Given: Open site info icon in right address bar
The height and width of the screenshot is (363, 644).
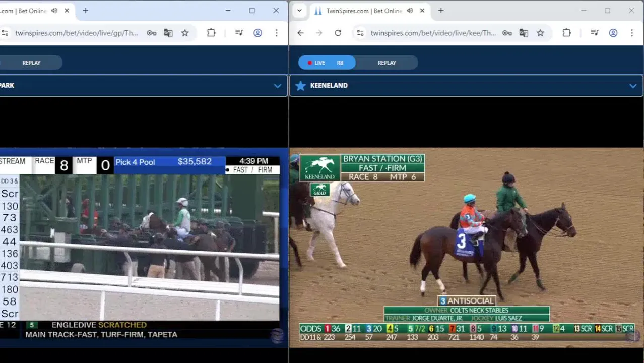Looking at the screenshot, I should tap(360, 33).
